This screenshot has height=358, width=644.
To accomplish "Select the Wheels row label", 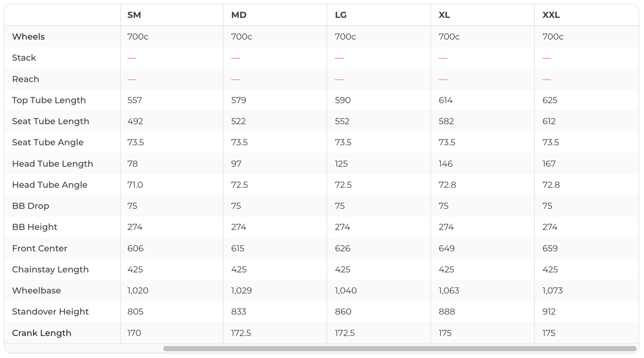I will (29, 37).
